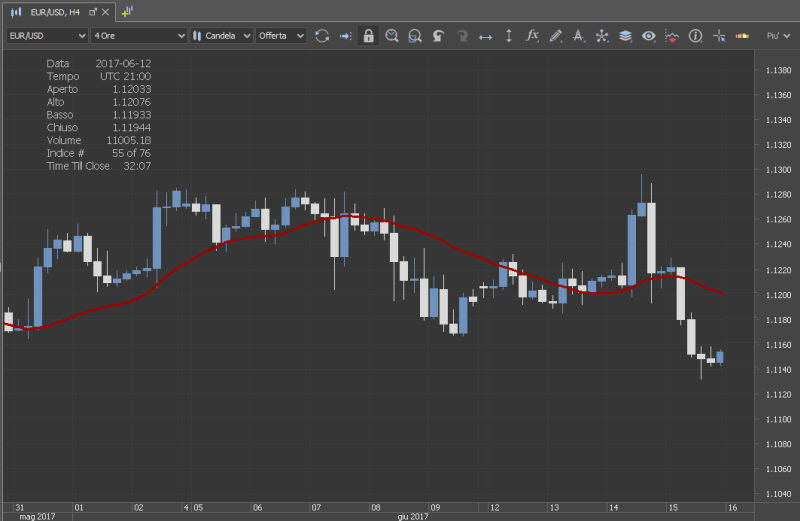
Task: Click the refresh chart icon
Action: (x=322, y=36)
